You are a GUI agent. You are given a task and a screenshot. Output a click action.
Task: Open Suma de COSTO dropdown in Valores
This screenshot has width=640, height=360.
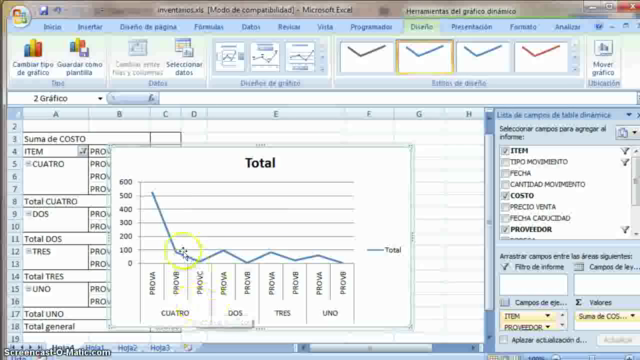pos(632,316)
